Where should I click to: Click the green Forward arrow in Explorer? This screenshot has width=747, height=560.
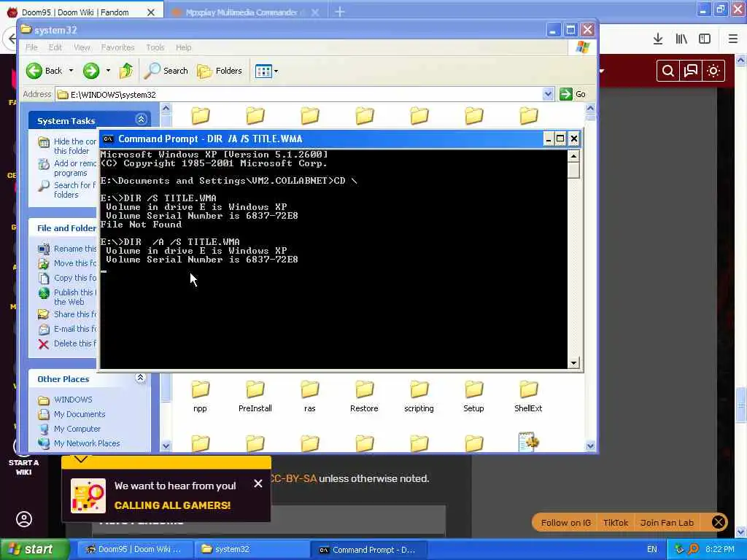click(91, 71)
